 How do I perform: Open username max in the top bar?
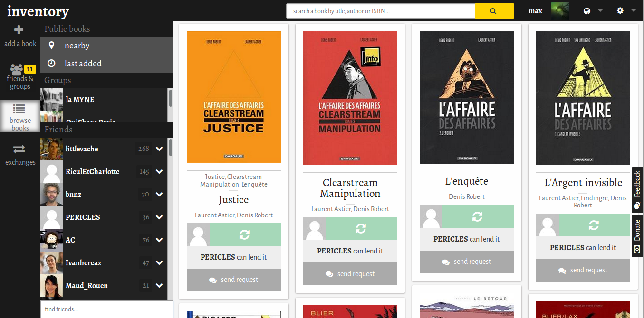[535, 11]
